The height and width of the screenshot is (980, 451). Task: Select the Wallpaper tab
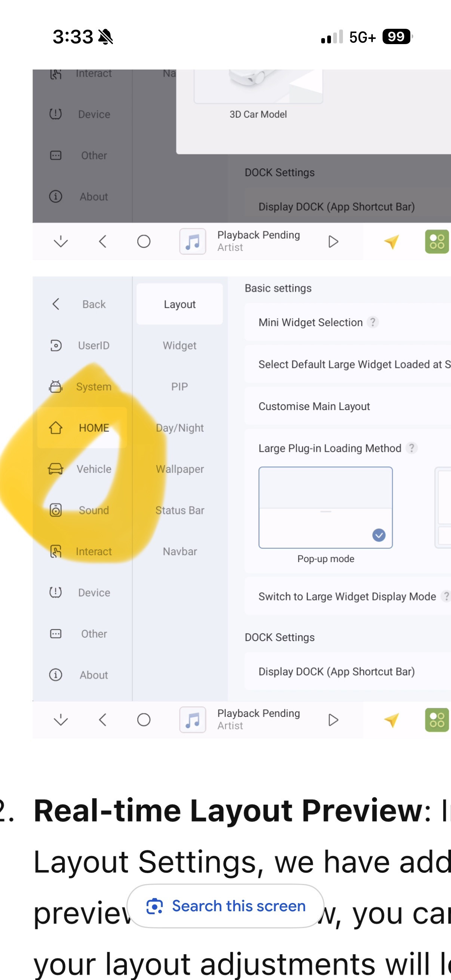click(180, 469)
